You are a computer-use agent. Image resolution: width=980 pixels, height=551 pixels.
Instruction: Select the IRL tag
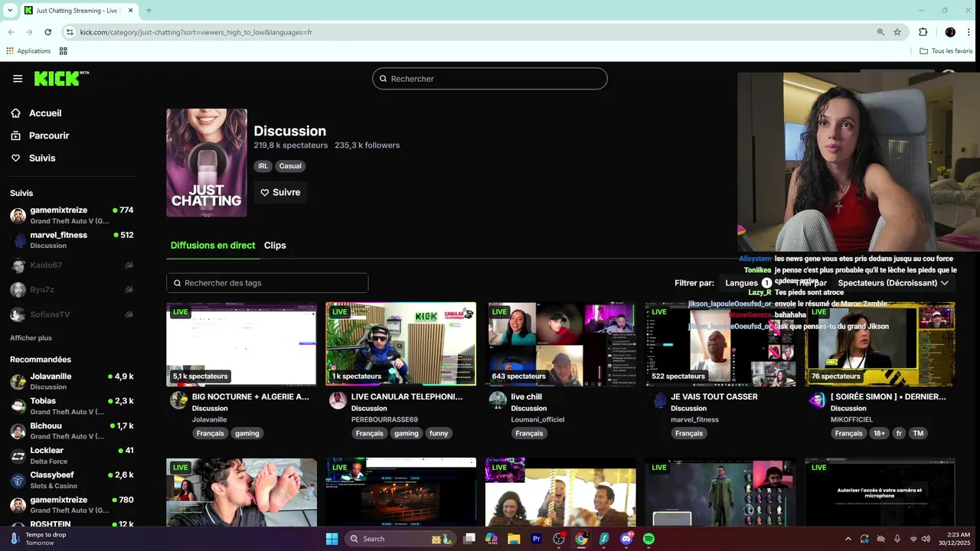point(263,166)
